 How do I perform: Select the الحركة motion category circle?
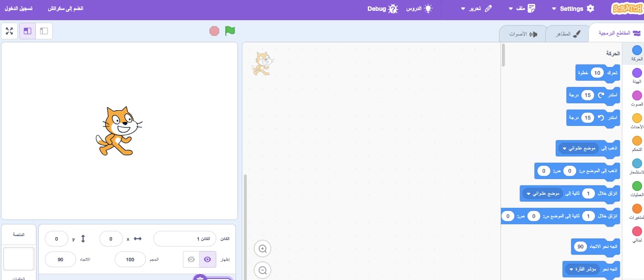coord(637,50)
